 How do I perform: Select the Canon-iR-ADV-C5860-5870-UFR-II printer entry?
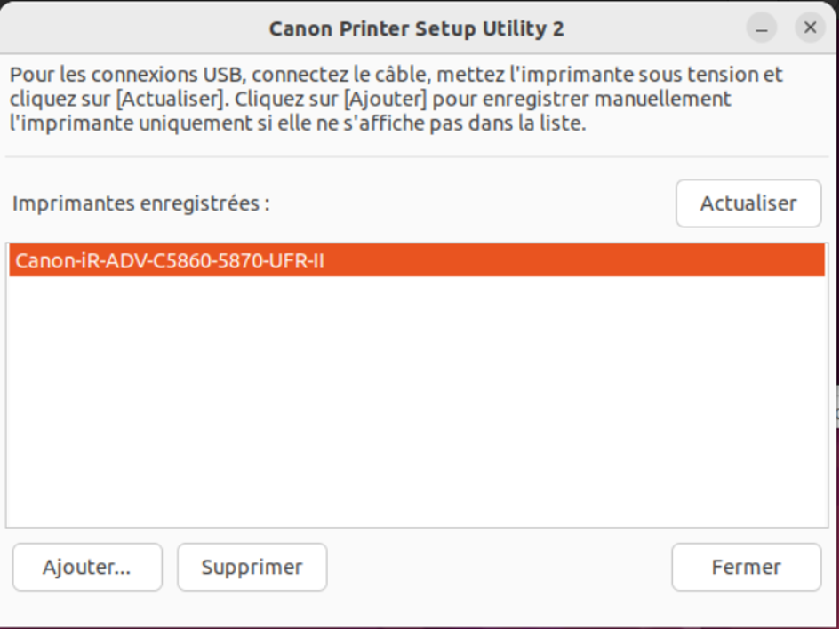[169, 261]
